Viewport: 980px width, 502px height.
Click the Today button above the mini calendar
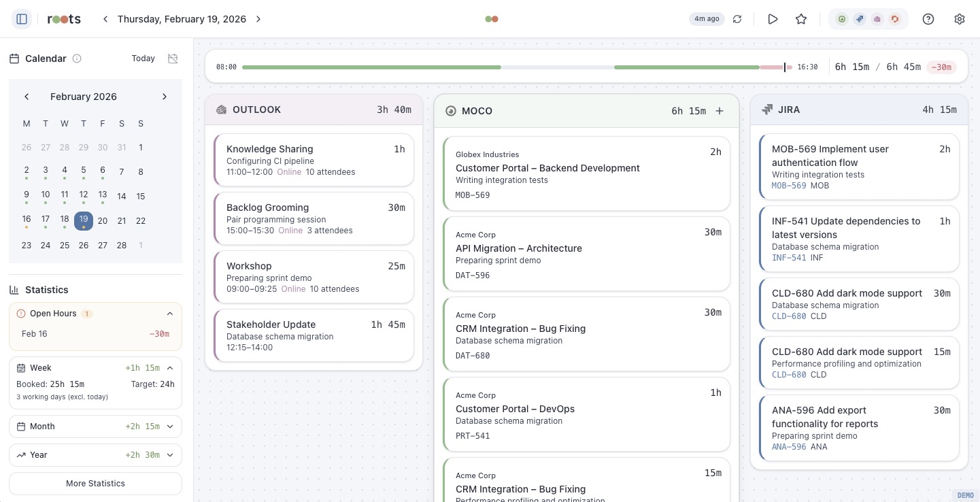[143, 58]
